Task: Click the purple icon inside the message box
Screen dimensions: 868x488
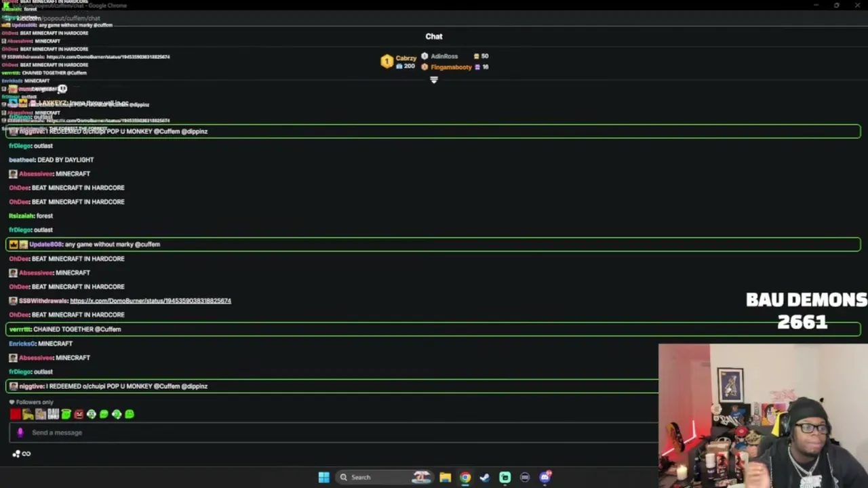Action: coord(20,432)
